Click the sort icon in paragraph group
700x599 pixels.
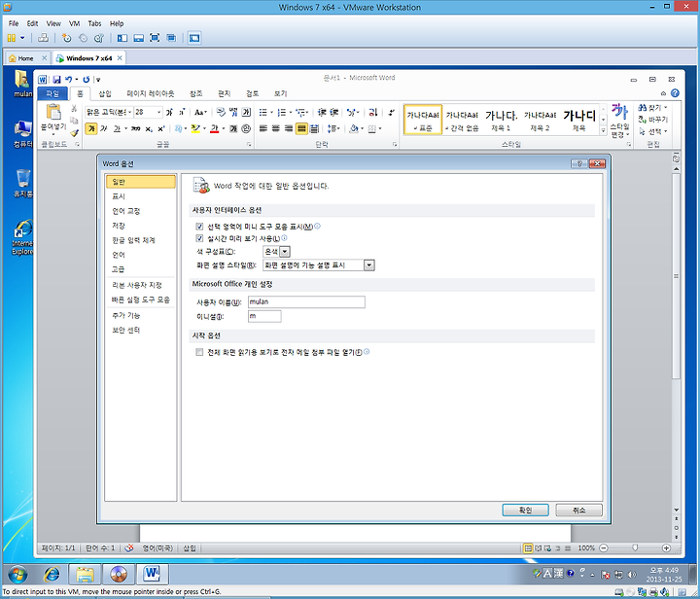[x=373, y=112]
